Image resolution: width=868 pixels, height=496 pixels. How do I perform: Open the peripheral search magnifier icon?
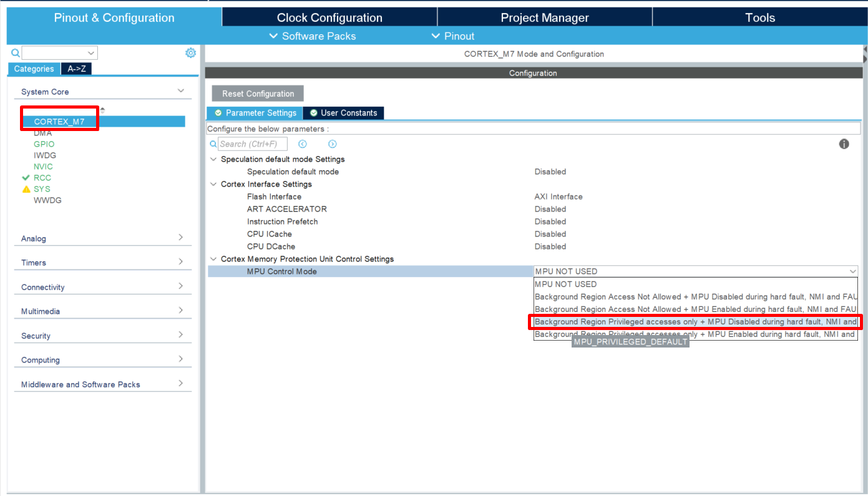click(15, 52)
